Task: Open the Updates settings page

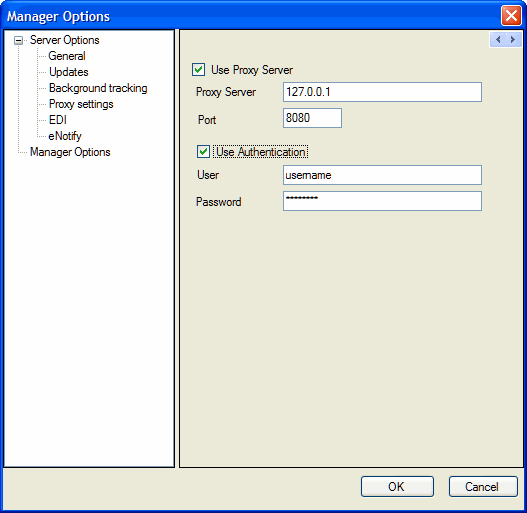Action: [x=69, y=72]
